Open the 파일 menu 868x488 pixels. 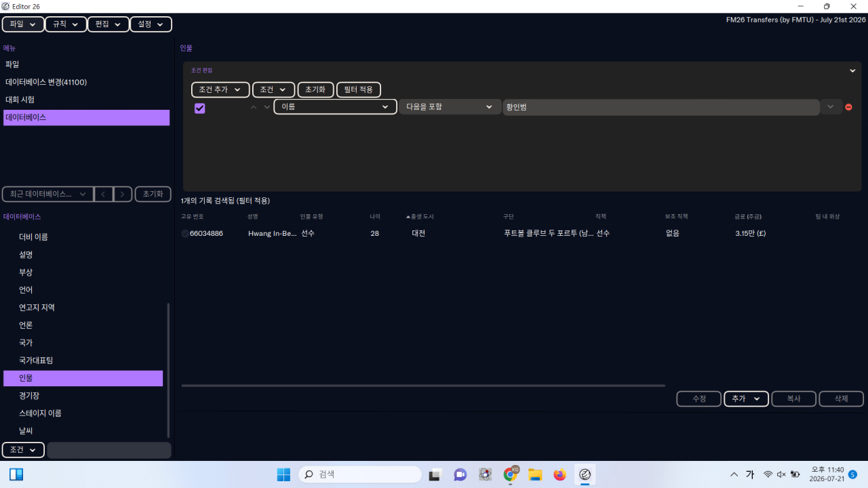tap(23, 24)
